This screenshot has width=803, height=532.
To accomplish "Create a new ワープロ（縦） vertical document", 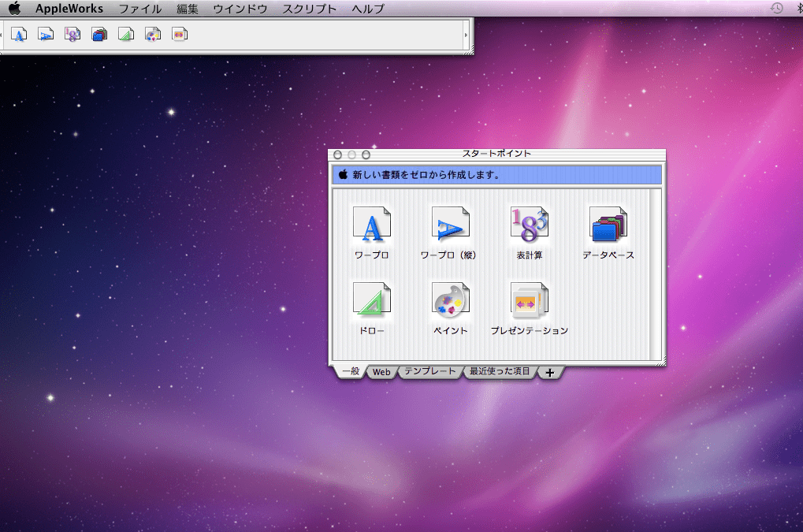I will pos(448,232).
